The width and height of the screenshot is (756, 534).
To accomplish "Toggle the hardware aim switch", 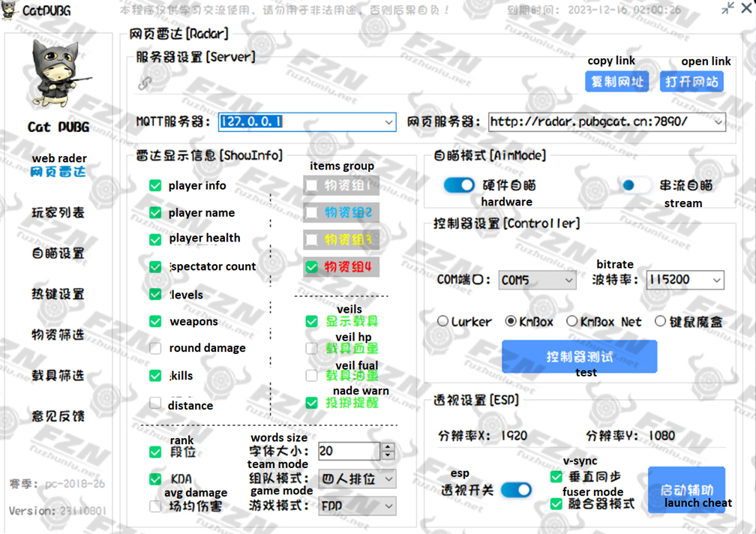I will pos(458,185).
